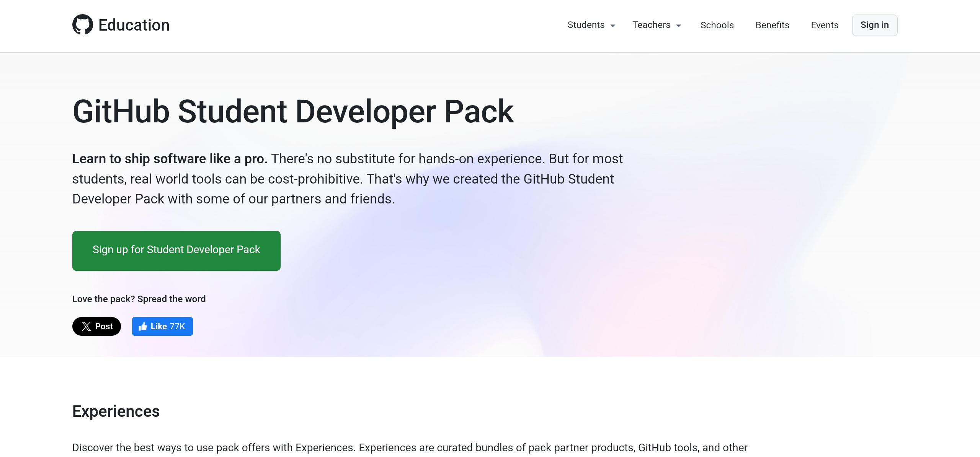
Task: Click the X logo in Post button
Action: (x=87, y=326)
